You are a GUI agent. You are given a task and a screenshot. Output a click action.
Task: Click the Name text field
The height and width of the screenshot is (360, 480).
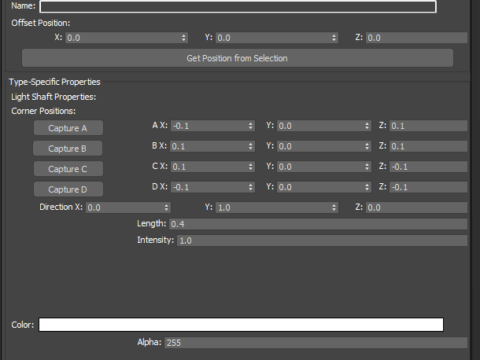tap(238, 7)
